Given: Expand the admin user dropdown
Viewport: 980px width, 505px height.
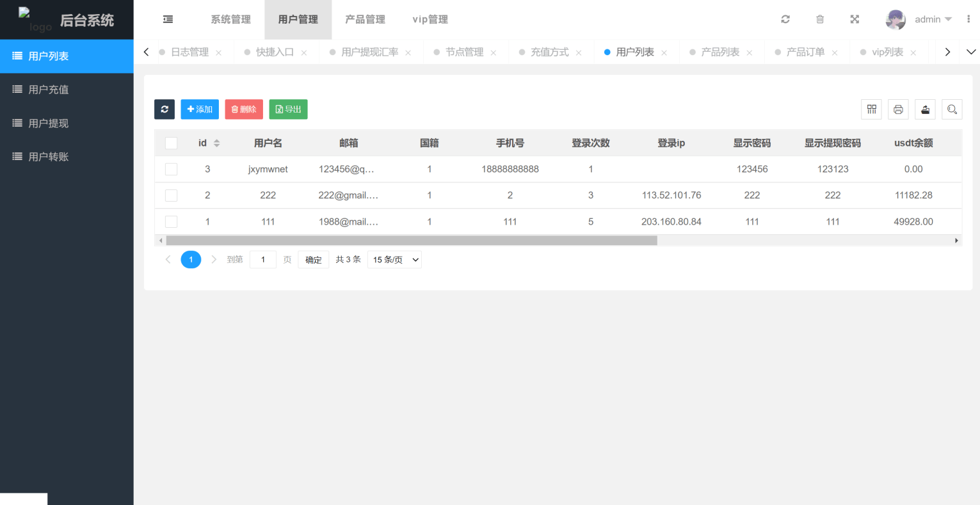Looking at the screenshot, I should [948, 19].
